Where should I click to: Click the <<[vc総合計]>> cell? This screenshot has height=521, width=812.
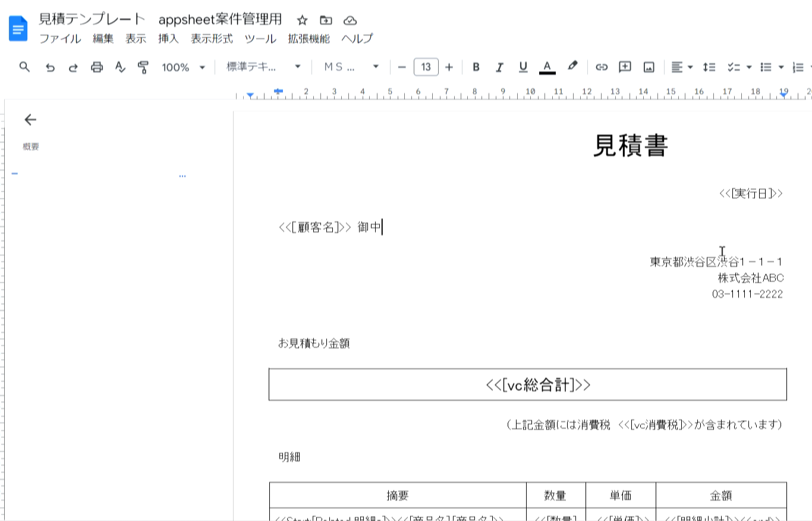tap(528, 385)
